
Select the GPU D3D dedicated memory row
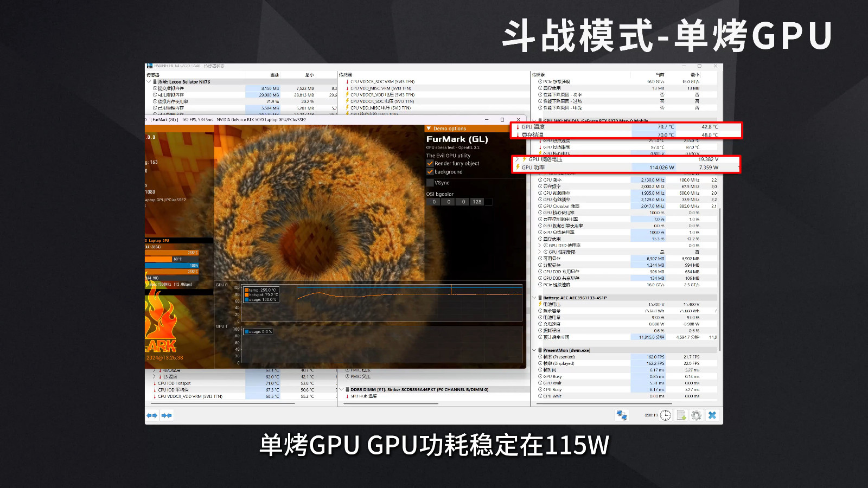point(627,272)
